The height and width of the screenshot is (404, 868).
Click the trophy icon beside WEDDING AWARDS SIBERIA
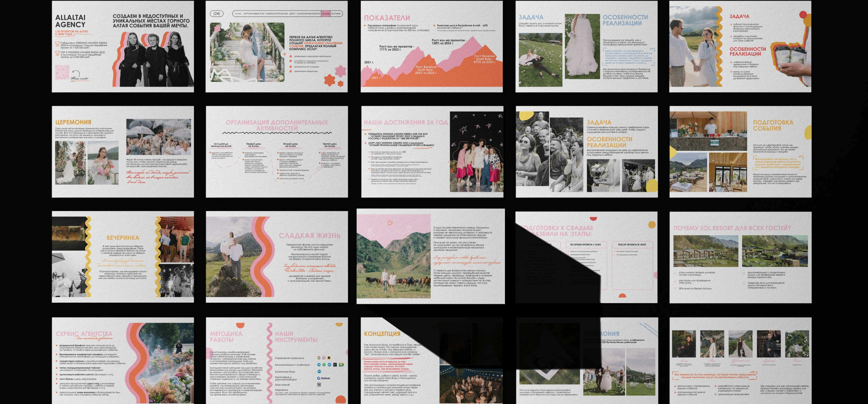(x=58, y=44)
